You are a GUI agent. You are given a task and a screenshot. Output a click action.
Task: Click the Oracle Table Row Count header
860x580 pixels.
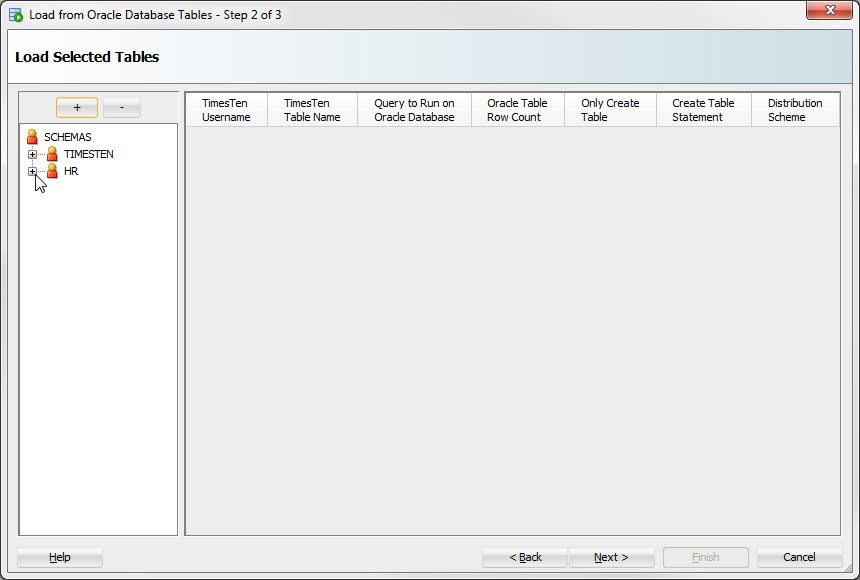point(518,110)
